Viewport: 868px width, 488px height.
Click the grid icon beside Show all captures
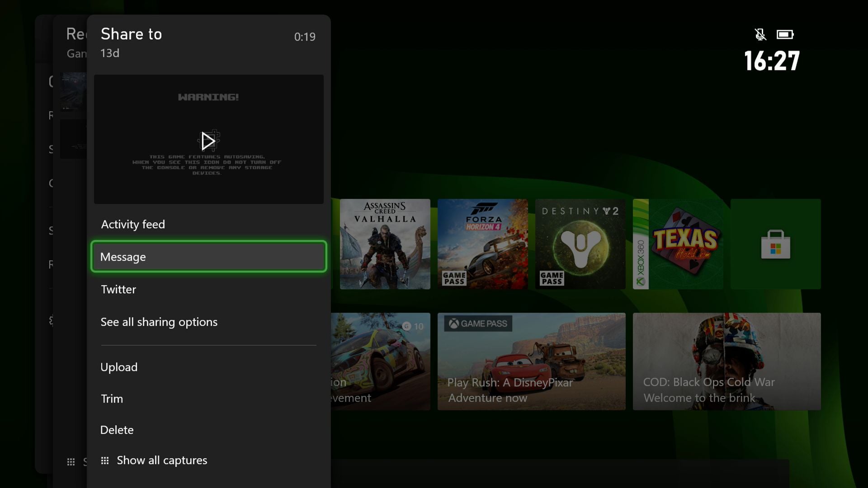click(x=105, y=460)
